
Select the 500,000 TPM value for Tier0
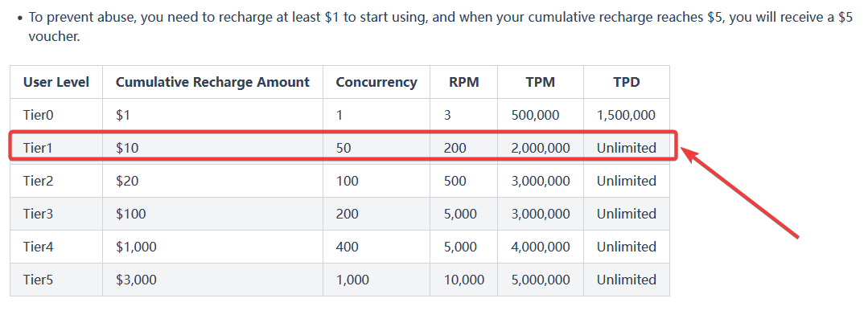(536, 115)
